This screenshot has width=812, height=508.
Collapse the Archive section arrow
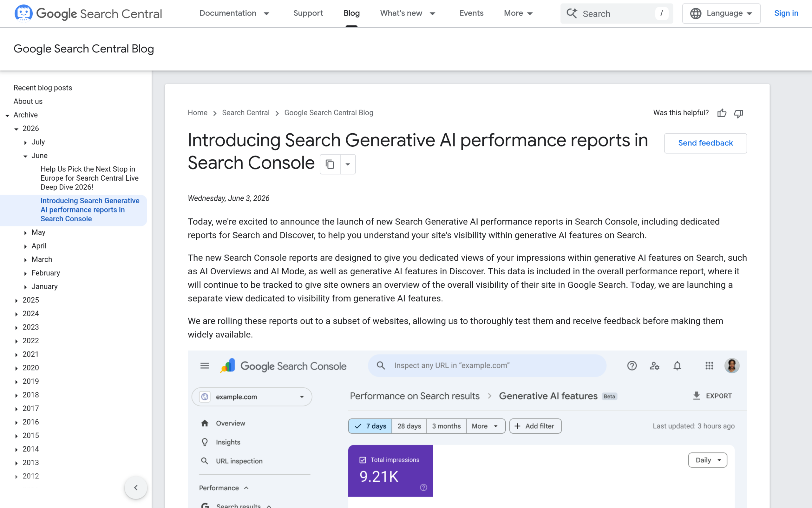7,115
